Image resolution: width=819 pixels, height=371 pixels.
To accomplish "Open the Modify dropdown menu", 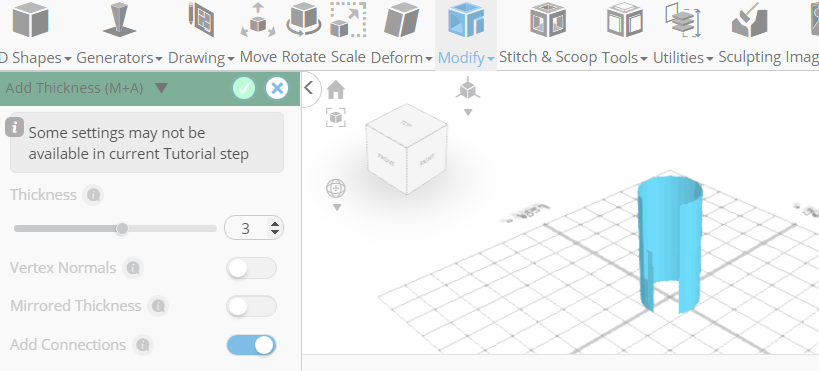I will click(490, 59).
